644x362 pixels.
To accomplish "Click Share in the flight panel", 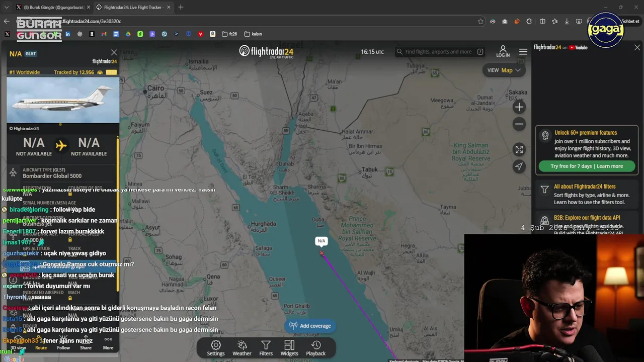I will tap(86, 342).
